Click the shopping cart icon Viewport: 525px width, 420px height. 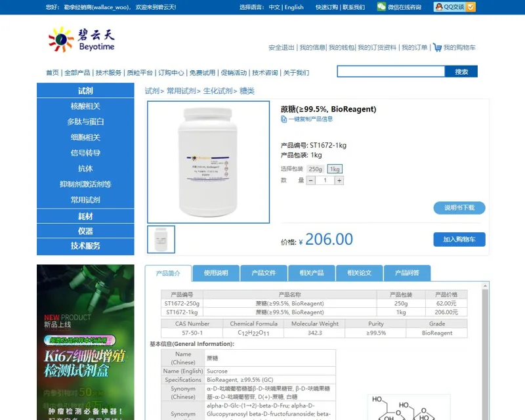click(437, 47)
